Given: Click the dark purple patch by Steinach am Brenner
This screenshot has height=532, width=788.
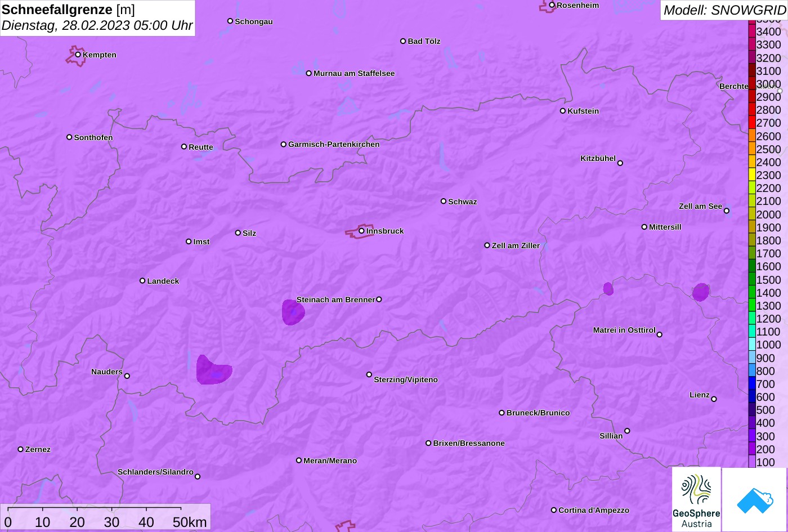Looking at the screenshot, I should click(x=293, y=312).
